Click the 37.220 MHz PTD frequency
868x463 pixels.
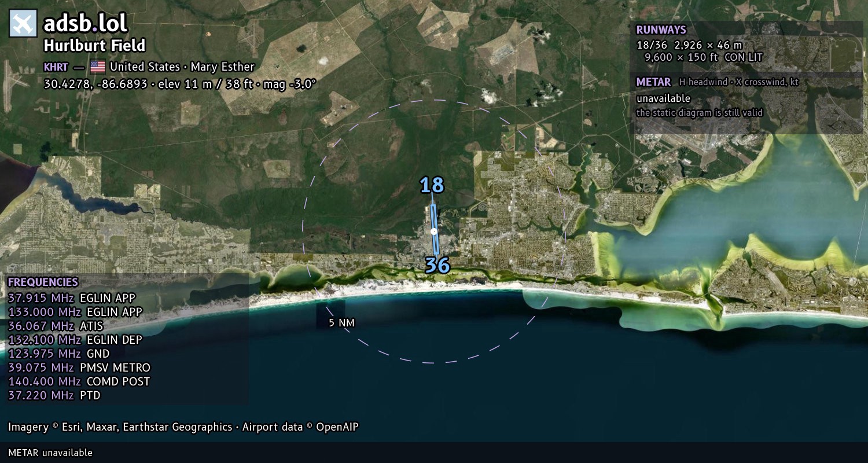pos(54,395)
